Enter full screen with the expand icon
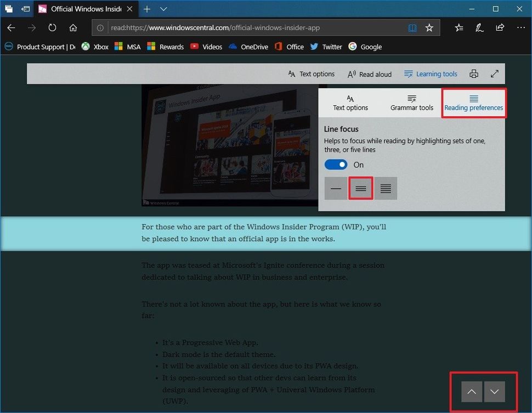This screenshot has height=413, width=532. pyautogui.click(x=495, y=73)
